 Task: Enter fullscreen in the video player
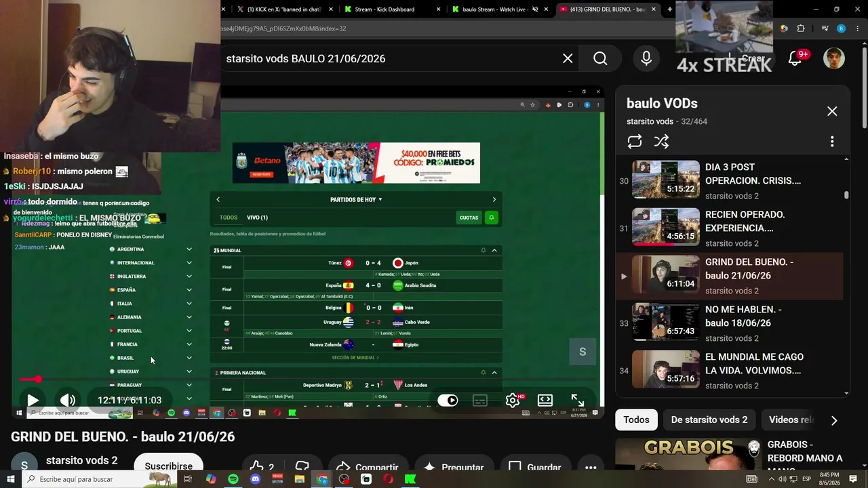click(x=578, y=400)
